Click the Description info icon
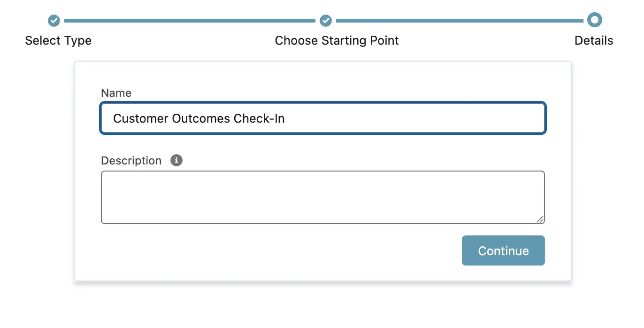The image size is (644, 328). (176, 160)
